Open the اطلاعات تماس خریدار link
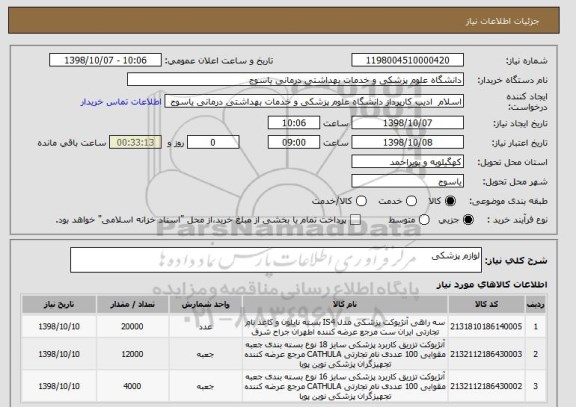576x407 pixels. point(121,102)
